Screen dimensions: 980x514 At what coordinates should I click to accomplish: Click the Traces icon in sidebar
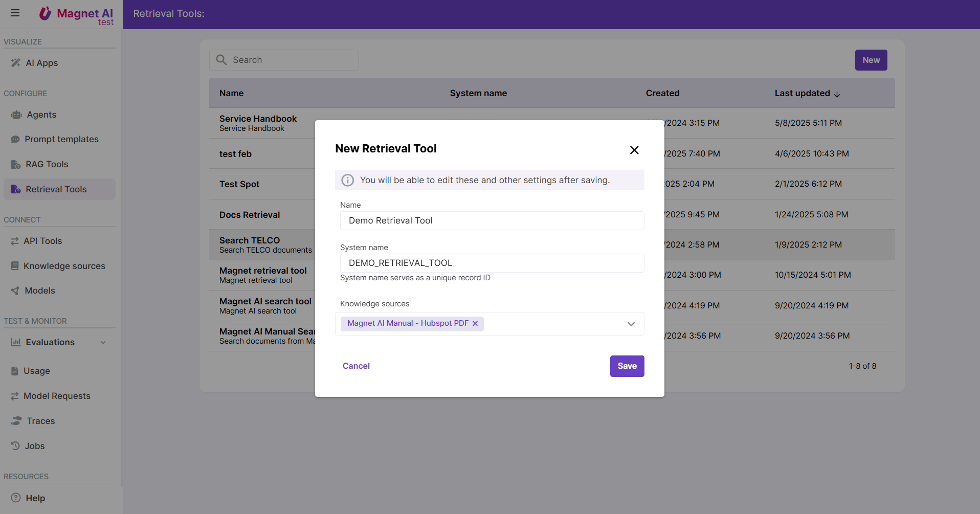[x=16, y=421]
